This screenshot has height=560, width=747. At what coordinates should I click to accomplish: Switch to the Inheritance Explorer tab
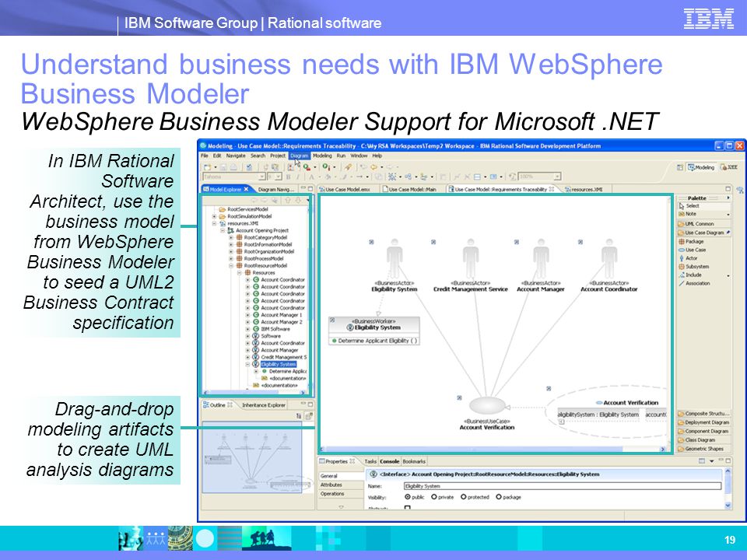[x=264, y=404]
